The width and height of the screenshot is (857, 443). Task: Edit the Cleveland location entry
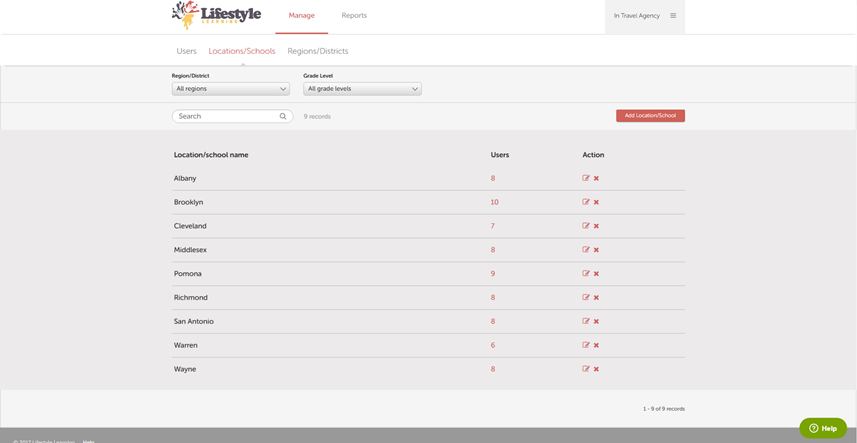click(x=586, y=226)
